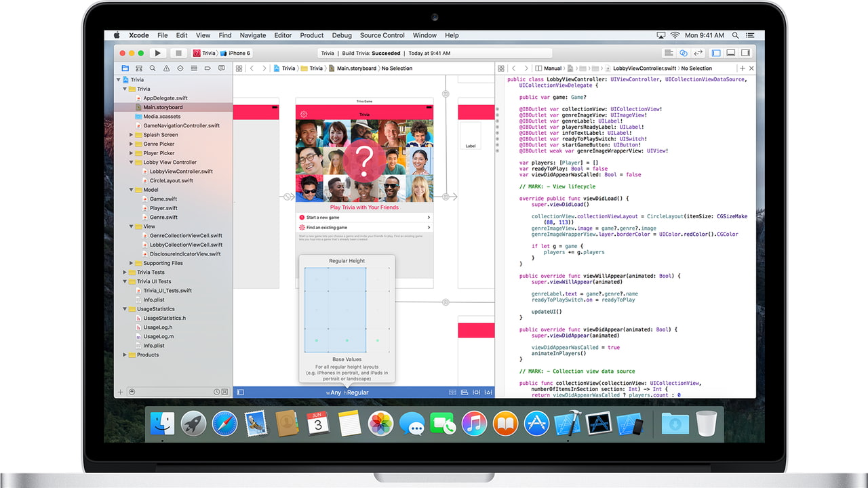Toggle the Debug area visibility

click(x=731, y=53)
